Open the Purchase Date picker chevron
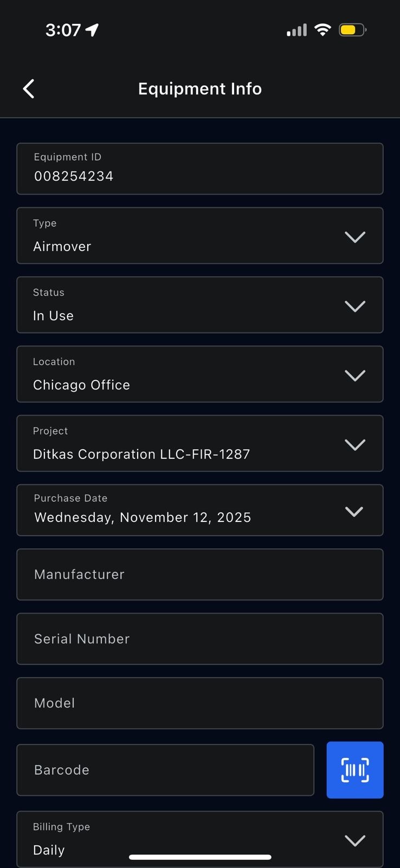 [354, 511]
